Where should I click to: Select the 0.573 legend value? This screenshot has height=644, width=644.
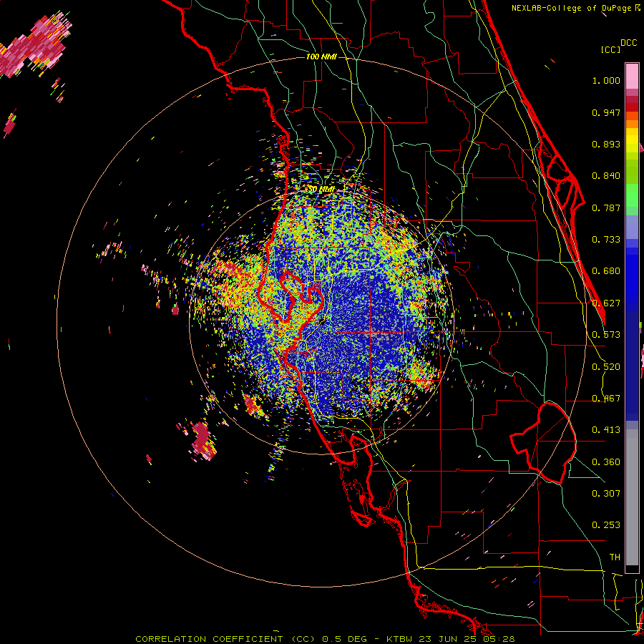coord(606,335)
